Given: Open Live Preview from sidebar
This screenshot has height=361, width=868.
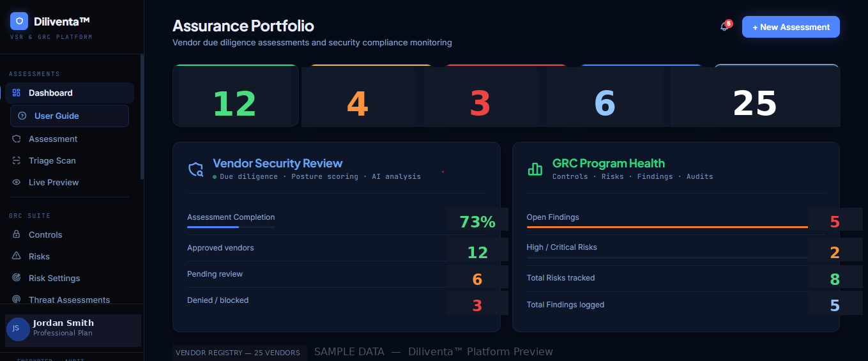Looking at the screenshot, I should (x=70, y=182).
